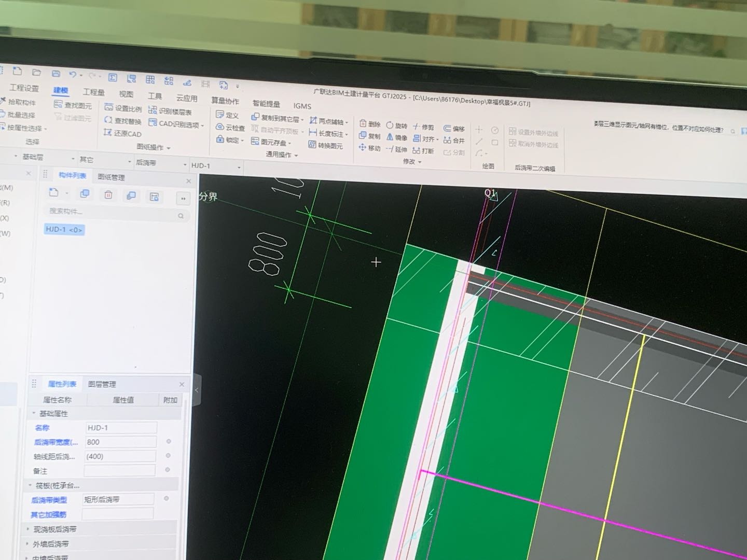Click 还原CAD restore tool

click(x=123, y=133)
